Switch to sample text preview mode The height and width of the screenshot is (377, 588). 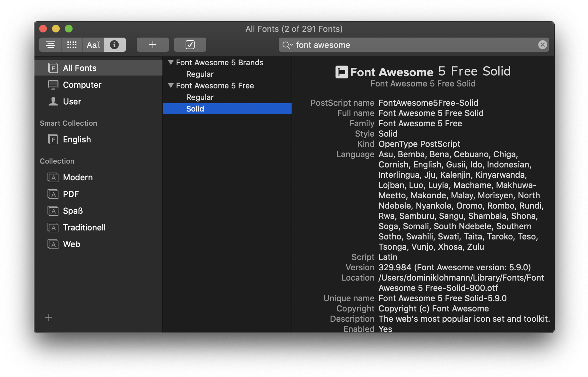[50, 45]
